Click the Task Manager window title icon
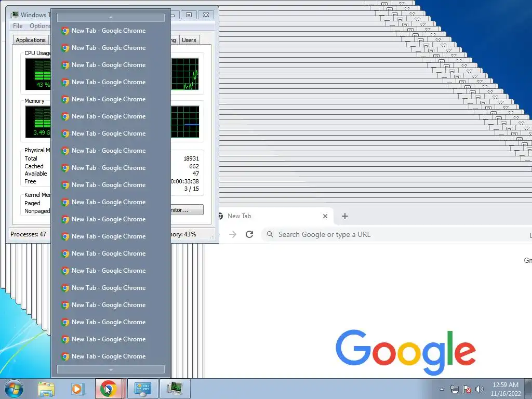 14,15
